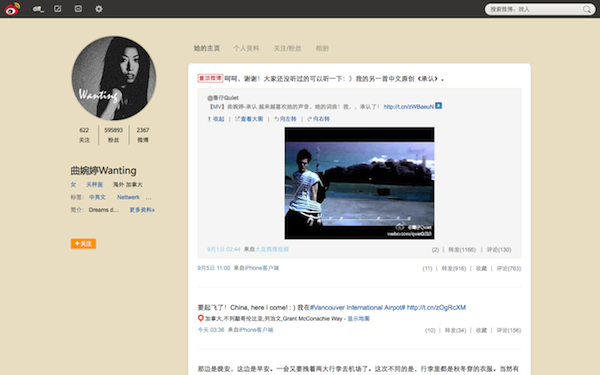Switch to the 个人资料 tab
This screenshot has height=375, width=600.
pyautogui.click(x=246, y=48)
